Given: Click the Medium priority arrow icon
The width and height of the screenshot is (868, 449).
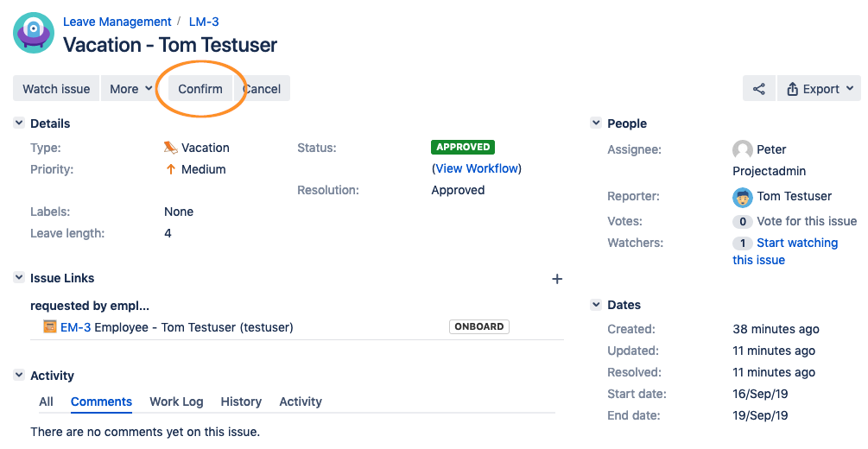Looking at the screenshot, I should [x=171, y=169].
